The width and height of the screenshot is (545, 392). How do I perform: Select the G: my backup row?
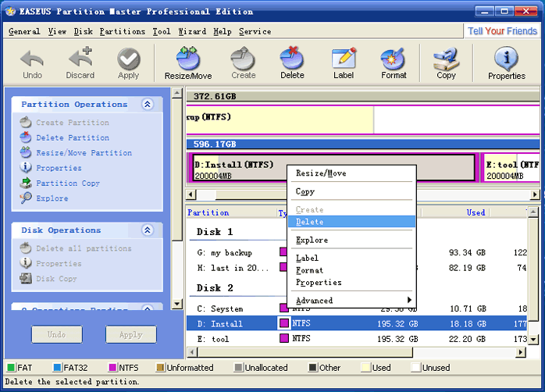click(x=358, y=252)
